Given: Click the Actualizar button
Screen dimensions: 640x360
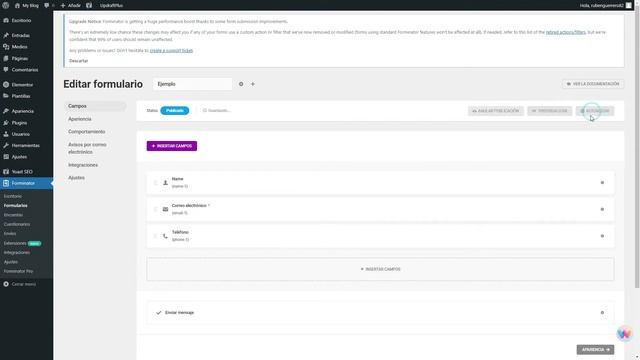Looking at the screenshot, I should click(595, 111).
